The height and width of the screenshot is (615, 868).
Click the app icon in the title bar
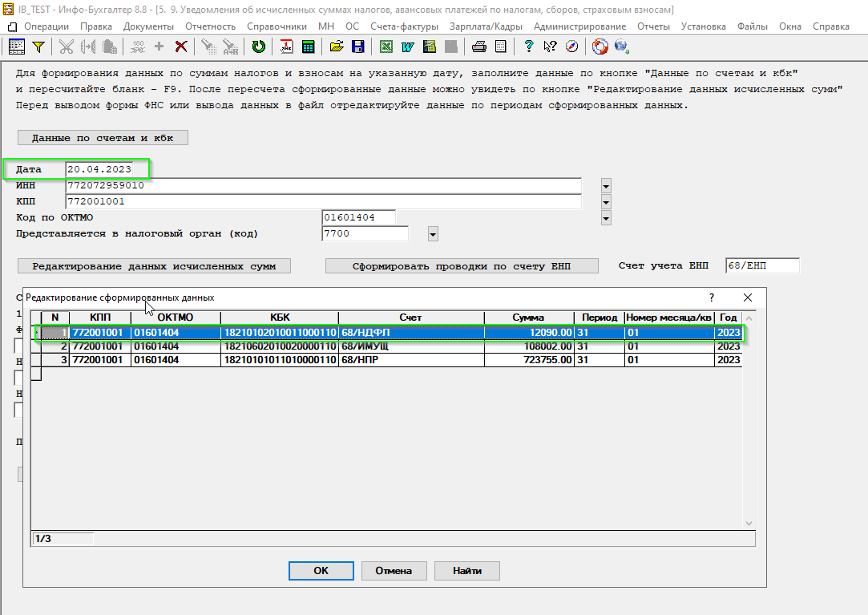[x=8, y=9]
